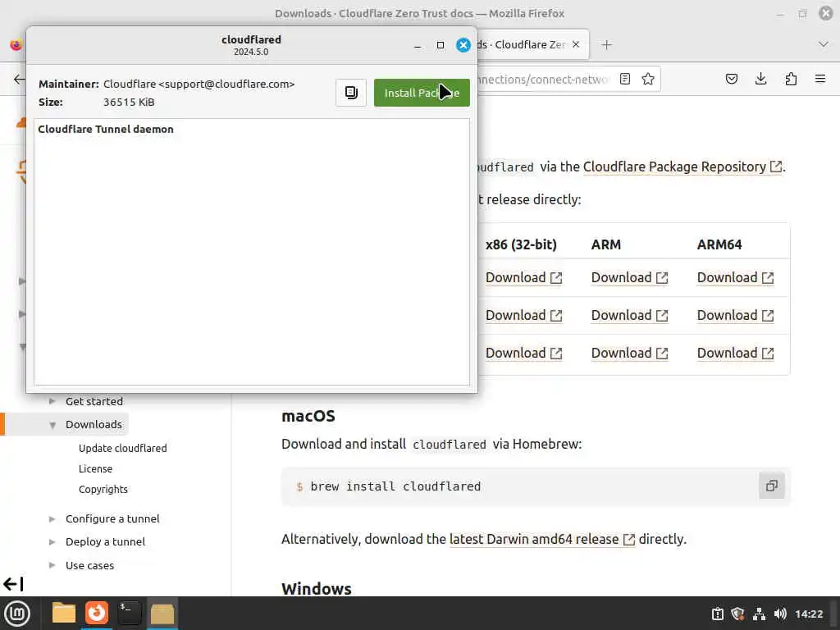Download ARM64 build in second row
This screenshot has height=630, width=840.
pos(735,315)
